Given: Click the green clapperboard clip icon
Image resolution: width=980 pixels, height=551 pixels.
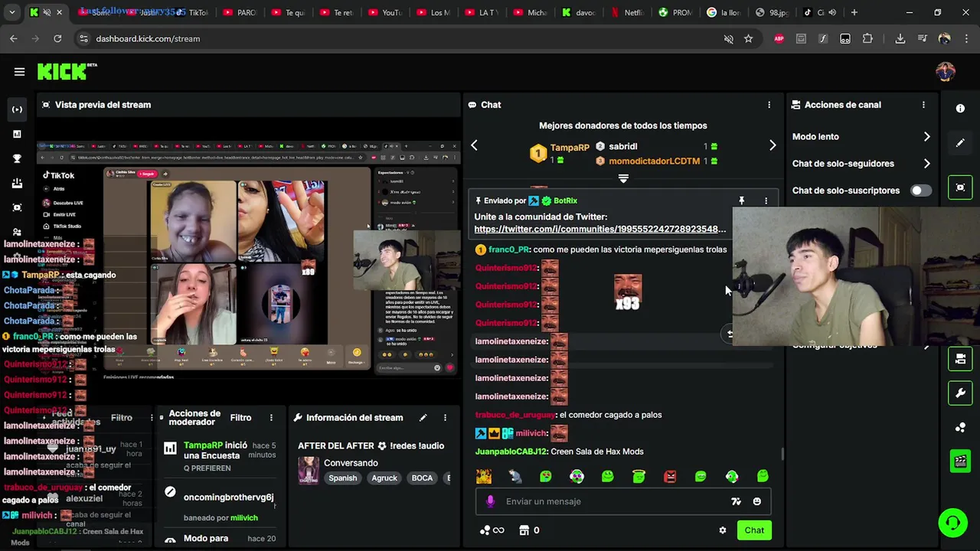Looking at the screenshot, I should pos(960,461).
